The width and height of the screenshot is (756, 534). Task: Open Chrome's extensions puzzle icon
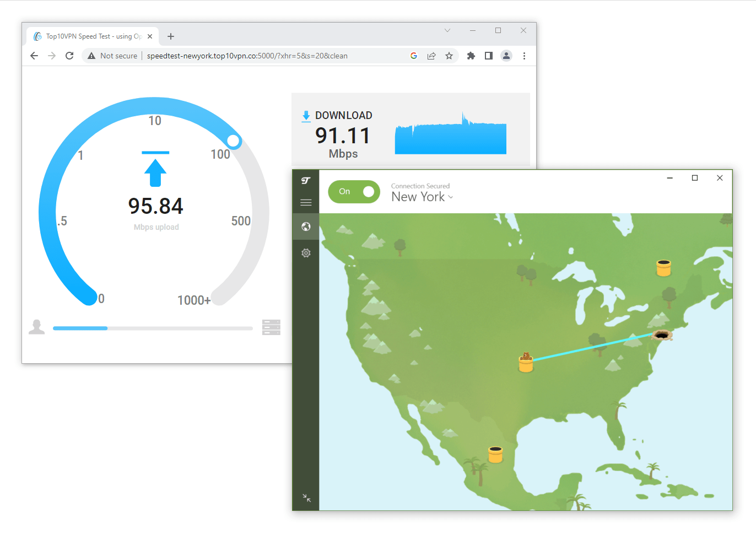pyautogui.click(x=471, y=56)
